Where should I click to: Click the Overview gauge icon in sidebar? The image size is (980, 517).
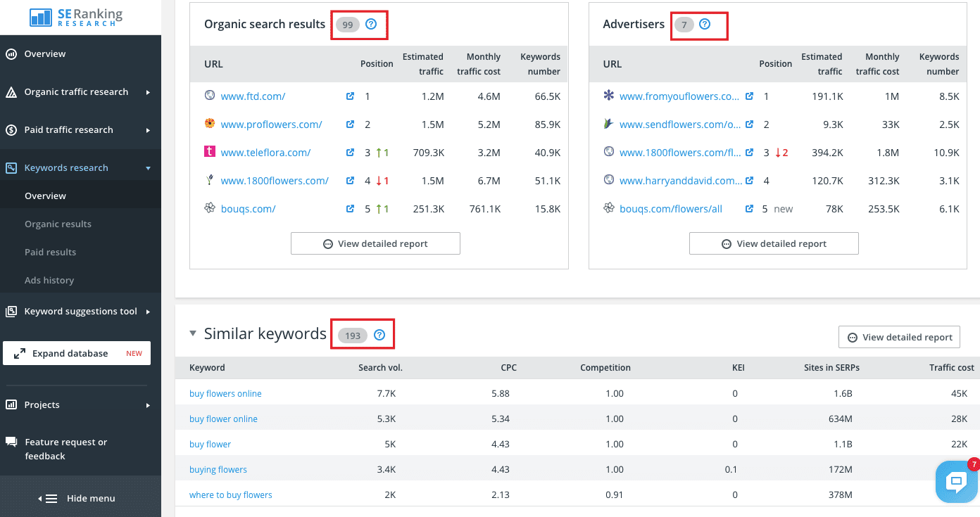coord(11,53)
